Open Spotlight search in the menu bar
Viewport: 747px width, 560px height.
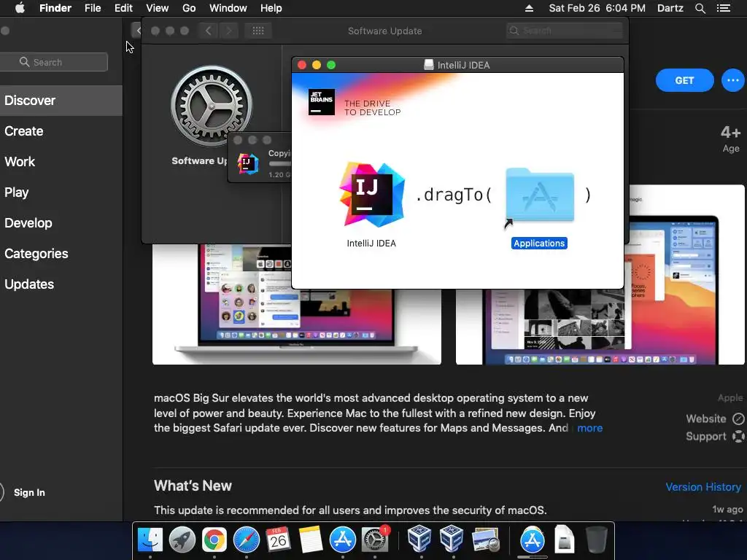[700, 8]
